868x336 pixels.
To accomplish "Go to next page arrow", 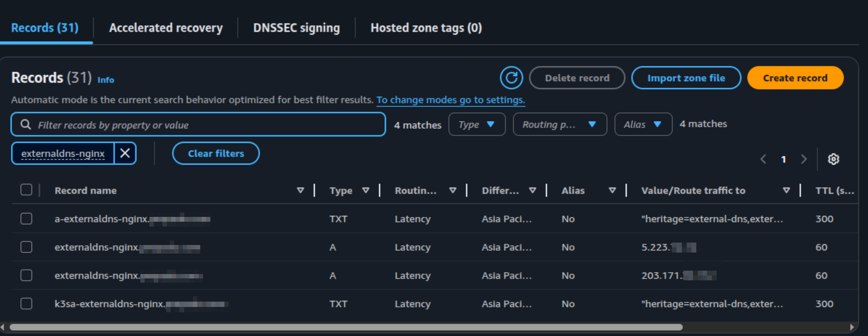I will [804, 159].
